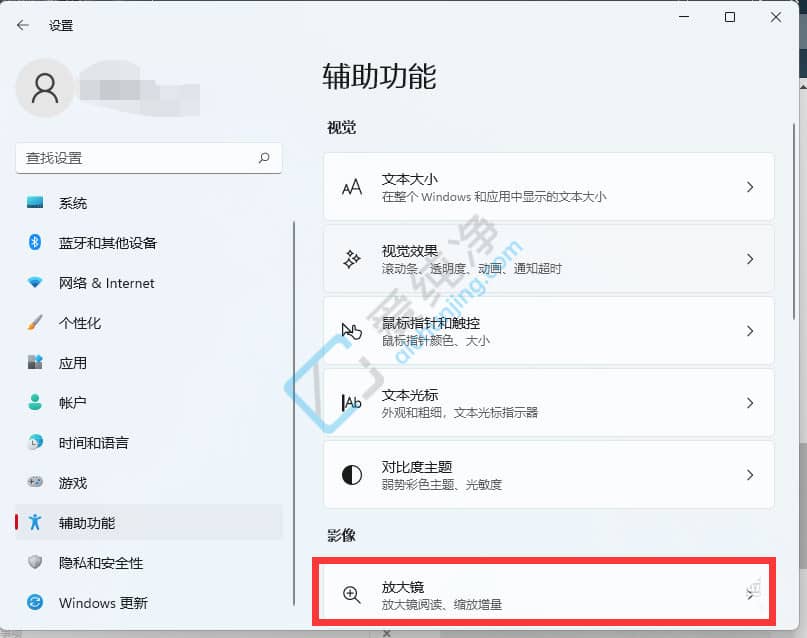Open the 对比度主题 card title
The height and width of the screenshot is (638, 807).
[417, 467]
